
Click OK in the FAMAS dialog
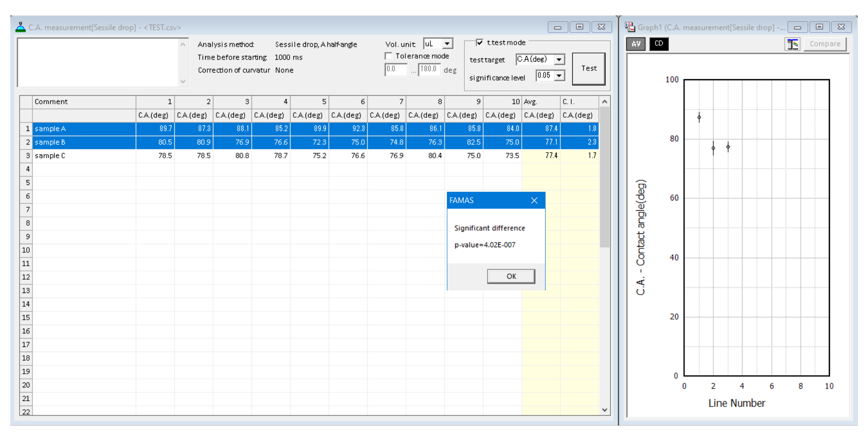(x=511, y=277)
